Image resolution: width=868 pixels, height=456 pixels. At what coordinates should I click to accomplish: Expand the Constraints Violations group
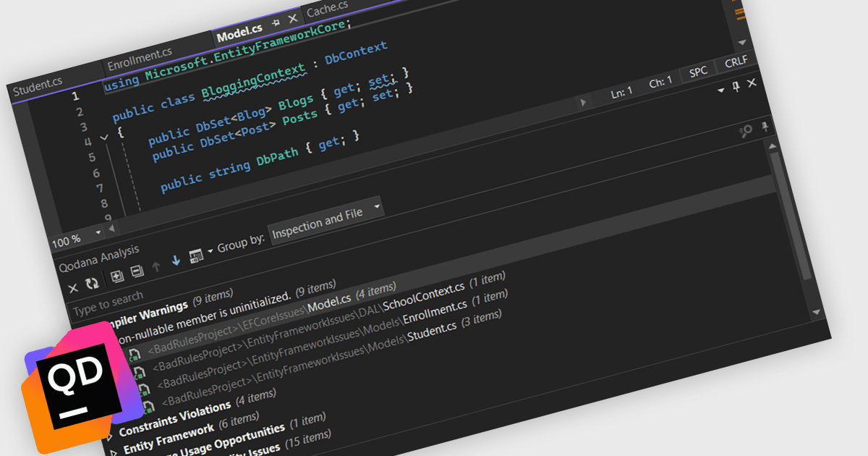(x=109, y=437)
